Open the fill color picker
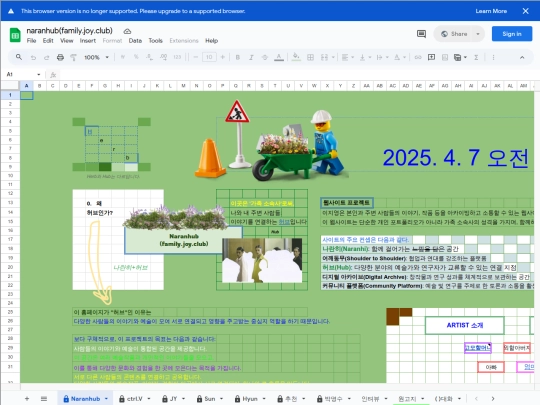 point(296,57)
